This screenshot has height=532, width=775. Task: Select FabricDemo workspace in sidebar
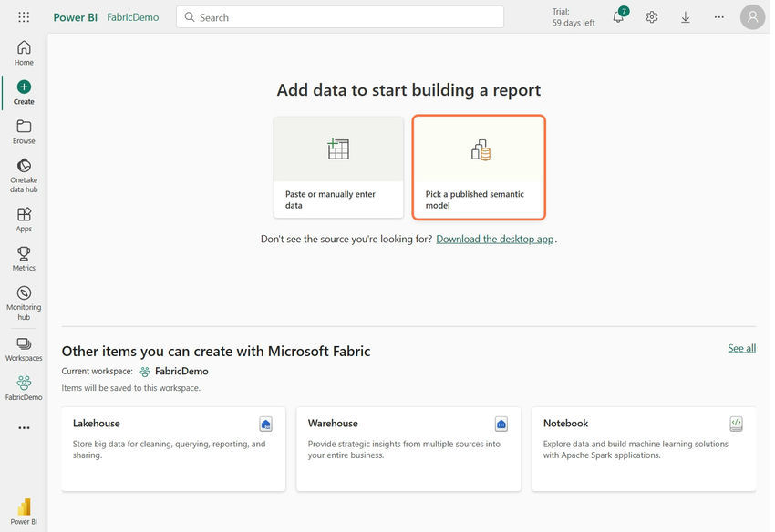24,388
